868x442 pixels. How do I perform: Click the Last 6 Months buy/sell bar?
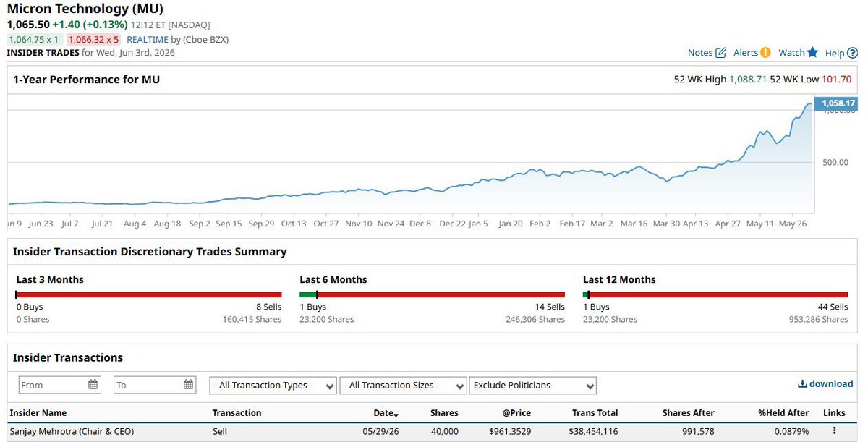click(x=432, y=294)
